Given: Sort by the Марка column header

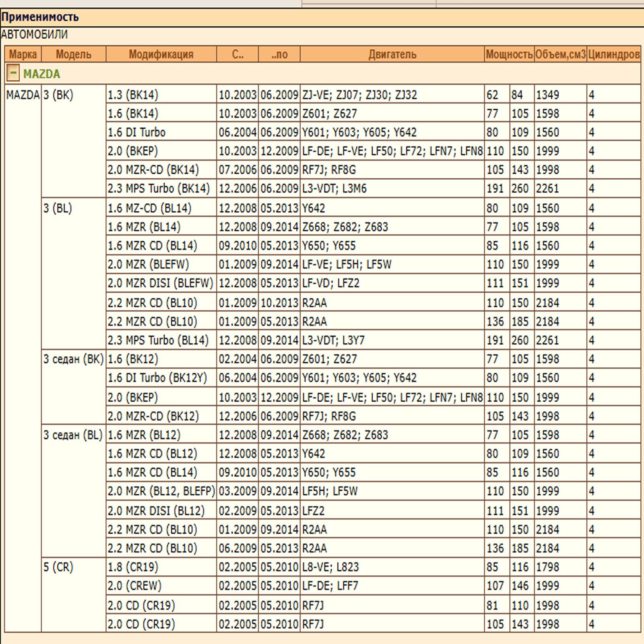Looking at the screenshot, I should [x=23, y=54].
